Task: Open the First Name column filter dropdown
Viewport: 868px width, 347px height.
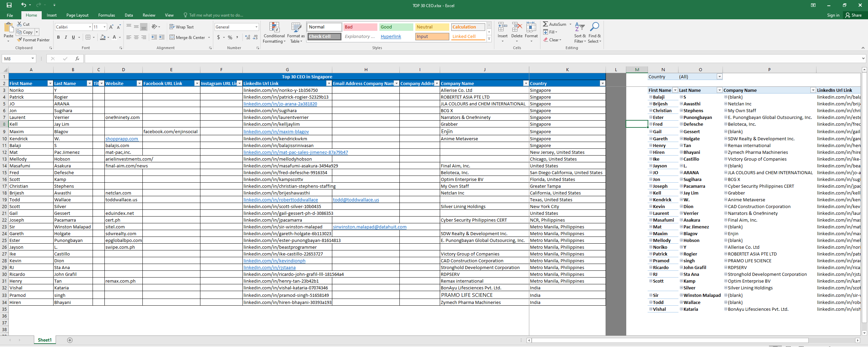Action: coord(50,83)
